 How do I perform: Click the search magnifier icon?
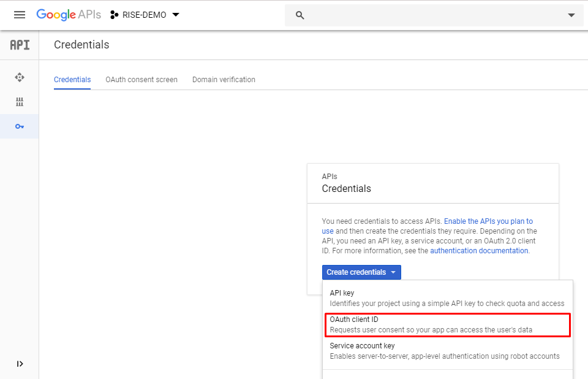pos(300,15)
